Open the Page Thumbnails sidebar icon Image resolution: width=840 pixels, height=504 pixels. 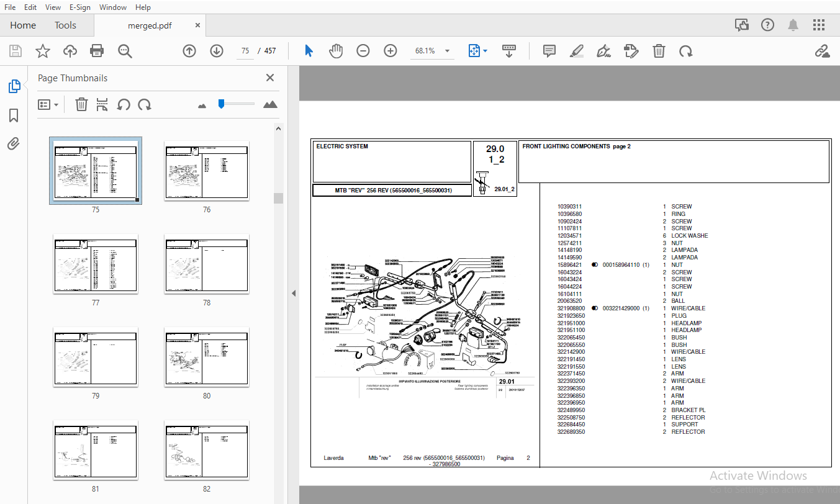click(x=14, y=87)
